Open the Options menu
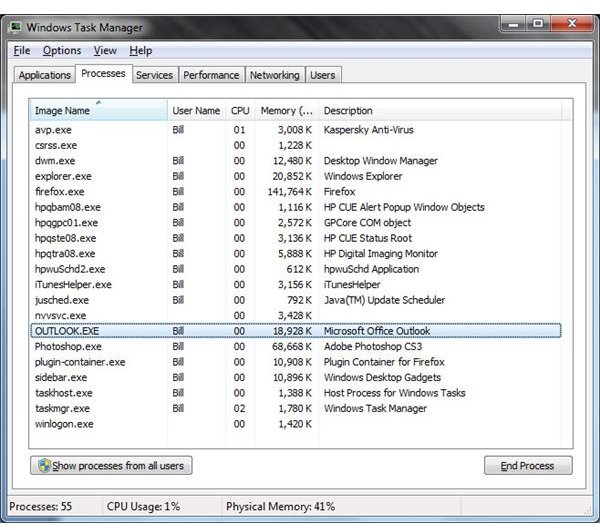This screenshot has height=530, width=600. pyautogui.click(x=62, y=51)
